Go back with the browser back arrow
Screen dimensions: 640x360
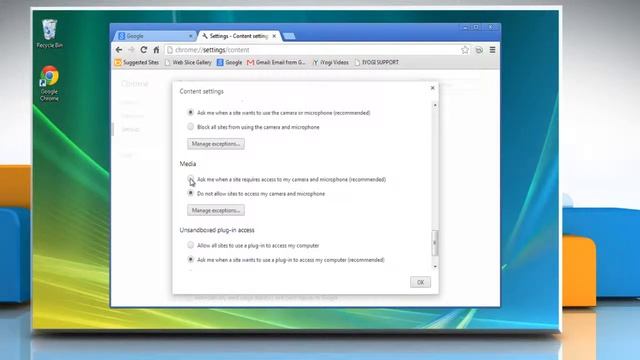119,50
